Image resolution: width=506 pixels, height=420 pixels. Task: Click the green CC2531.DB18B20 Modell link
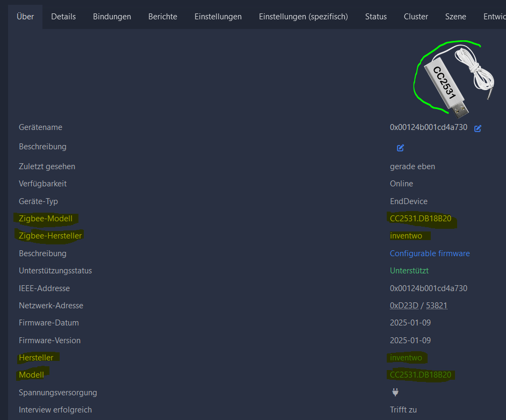point(421,374)
